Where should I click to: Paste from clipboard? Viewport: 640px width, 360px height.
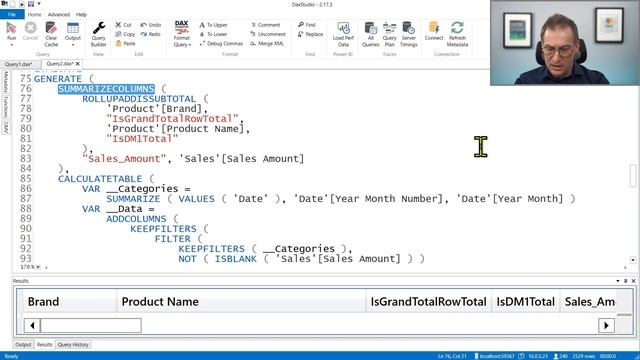tap(125, 44)
